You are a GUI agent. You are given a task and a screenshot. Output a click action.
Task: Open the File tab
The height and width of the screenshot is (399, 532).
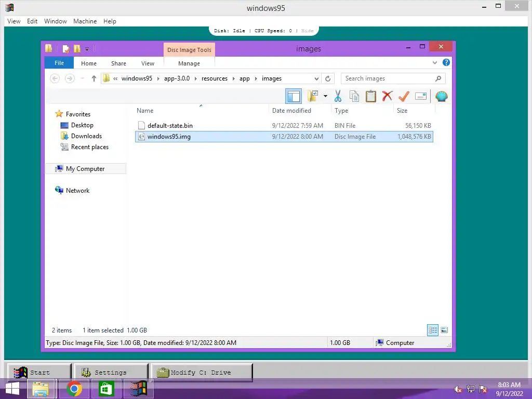point(59,63)
